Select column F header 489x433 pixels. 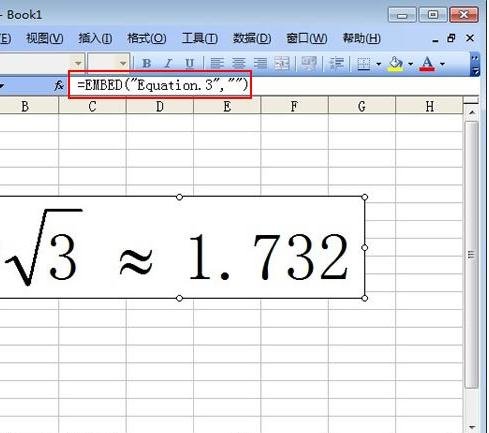pos(294,107)
